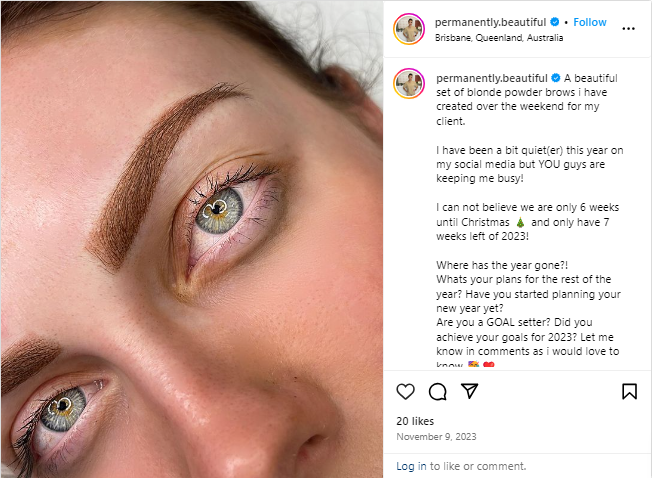Click the Christmas tree emoji in caption
The image size is (652, 478).
pos(520,221)
